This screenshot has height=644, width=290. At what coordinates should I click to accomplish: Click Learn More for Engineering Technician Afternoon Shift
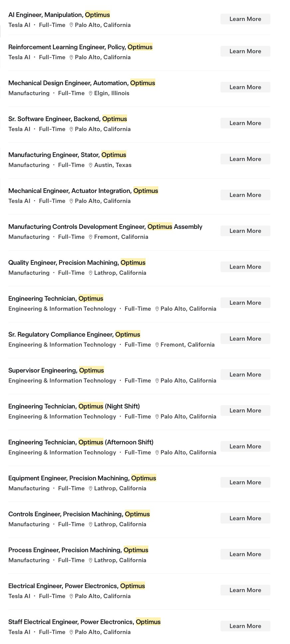click(x=245, y=446)
